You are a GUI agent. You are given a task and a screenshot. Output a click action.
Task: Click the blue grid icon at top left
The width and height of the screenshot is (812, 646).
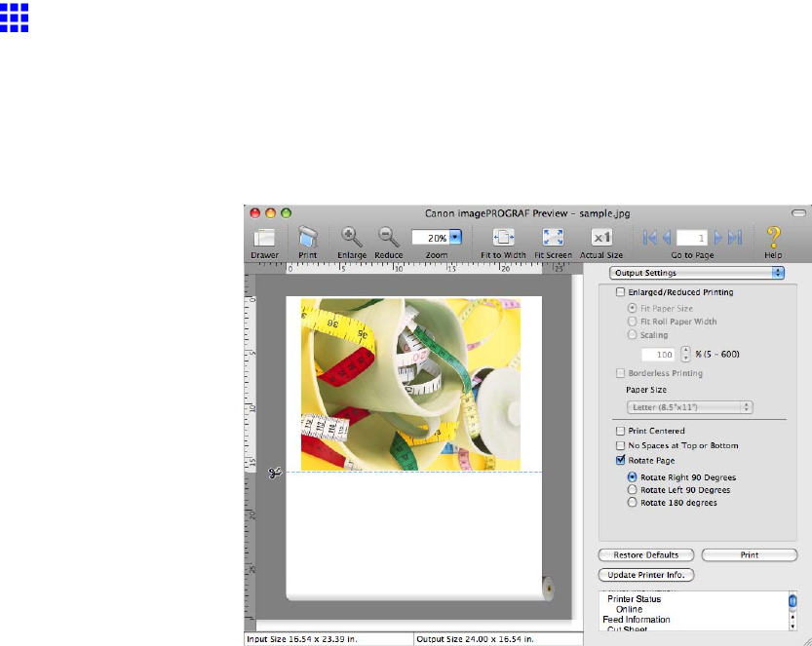click(14, 18)
